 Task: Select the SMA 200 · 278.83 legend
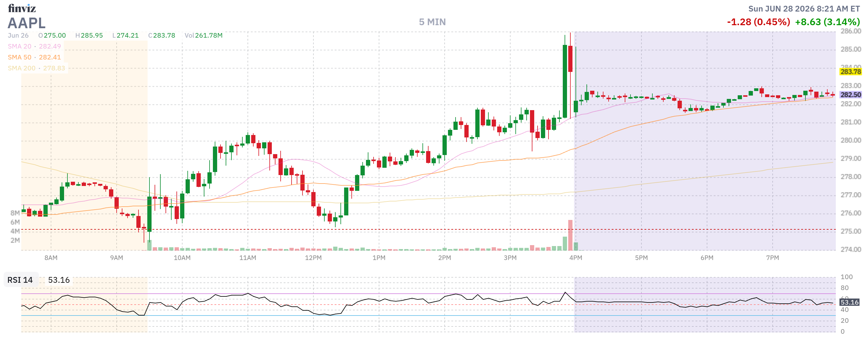pyautogui.click(x=36, y=68)
